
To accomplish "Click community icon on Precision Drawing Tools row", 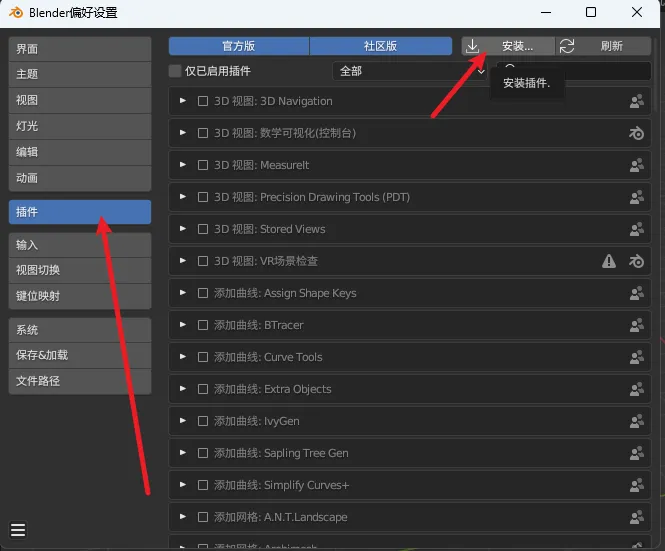I will pyautogui.click(x=637, y=197).
